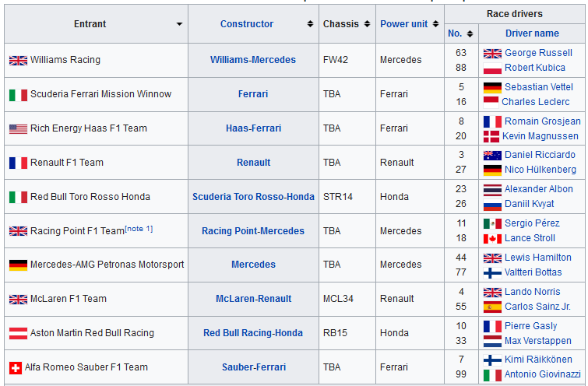
Task: Sort by Power unit column sort arrows
Action: point(435,24)
